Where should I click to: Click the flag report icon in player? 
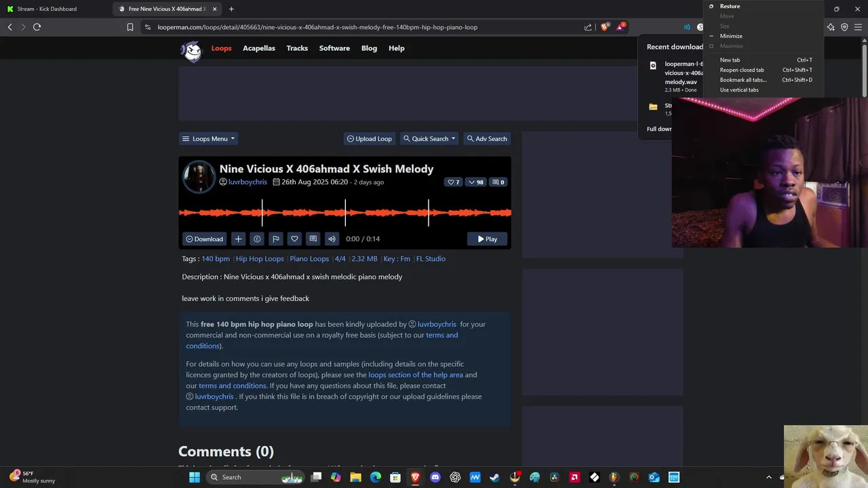275,239
